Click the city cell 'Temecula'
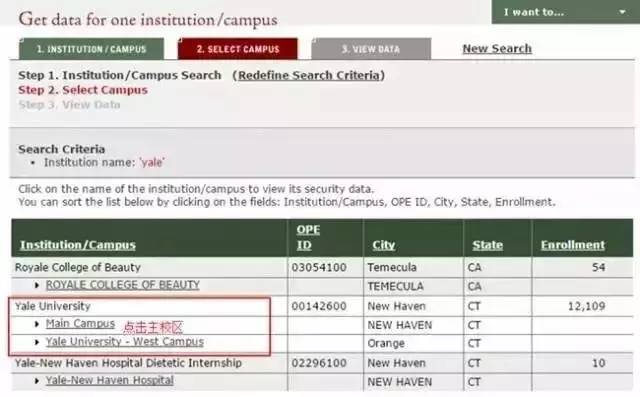 [392, 267]
